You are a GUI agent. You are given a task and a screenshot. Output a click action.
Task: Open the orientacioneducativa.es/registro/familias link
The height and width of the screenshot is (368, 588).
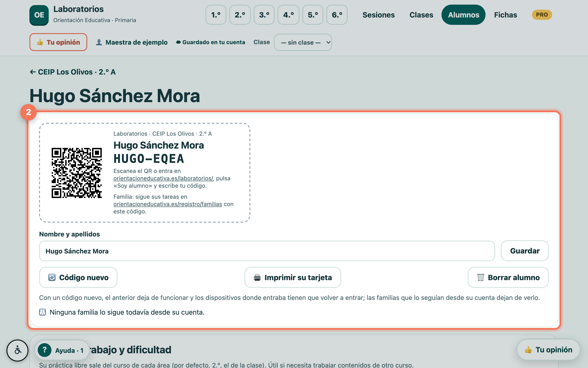tap(168, 204)
